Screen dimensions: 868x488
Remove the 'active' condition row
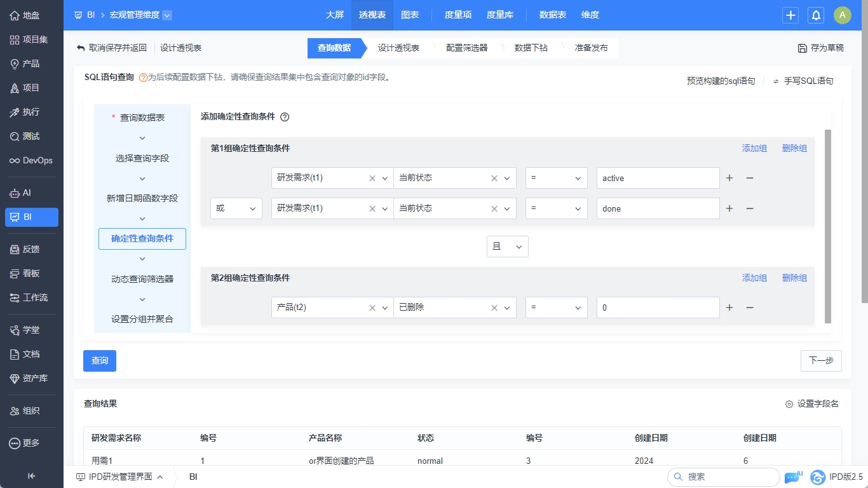(750, 178)
